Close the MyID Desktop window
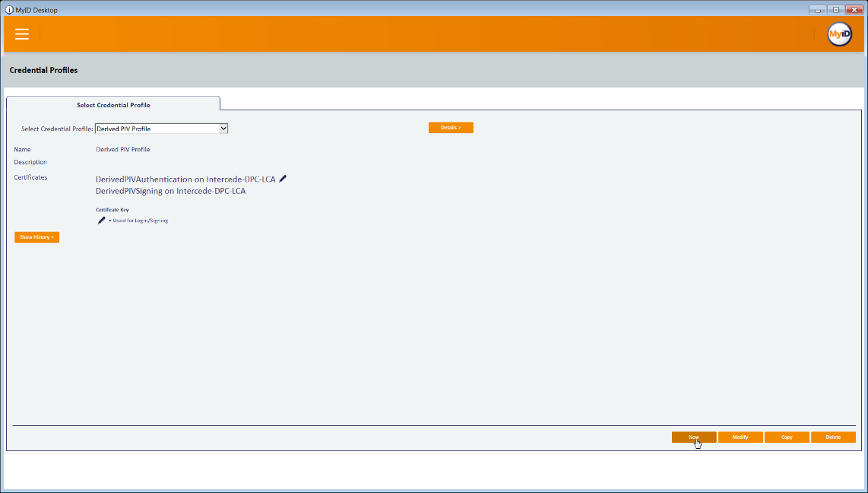868x493 pixels. [854, 10]
